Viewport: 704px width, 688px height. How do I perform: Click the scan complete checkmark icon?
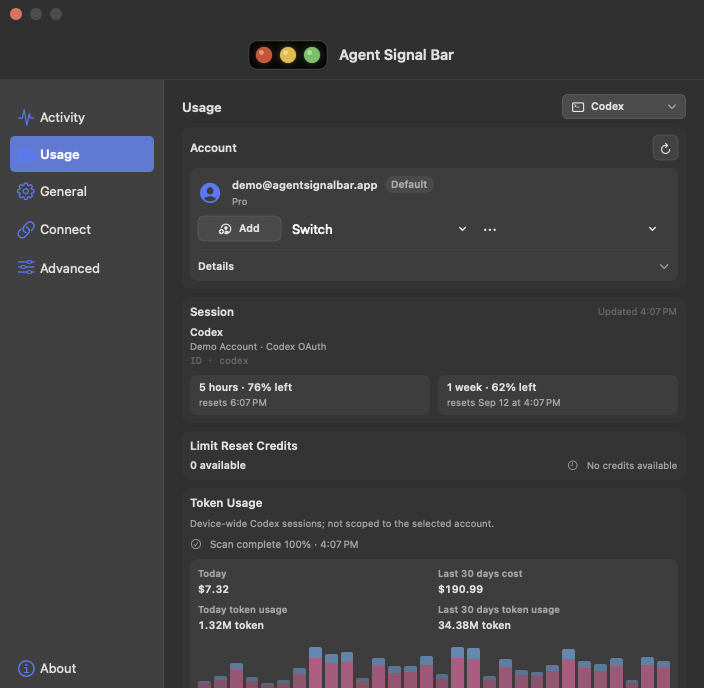tap(196, 544)
